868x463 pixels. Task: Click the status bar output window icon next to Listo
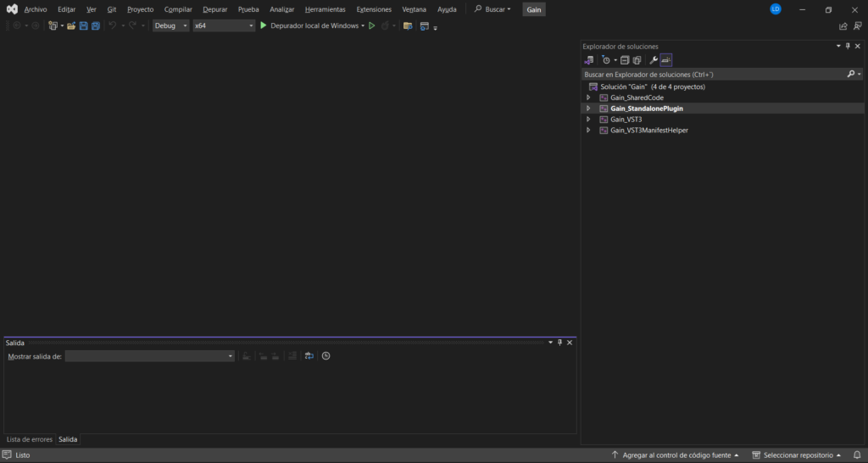(7, 455)
